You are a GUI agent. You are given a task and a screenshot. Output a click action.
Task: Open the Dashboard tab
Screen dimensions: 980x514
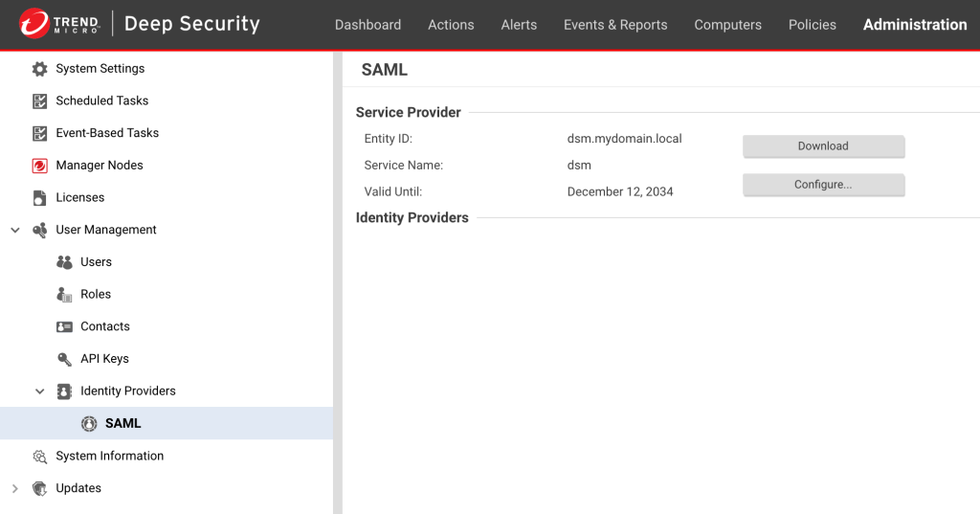[x=368, y=24]
